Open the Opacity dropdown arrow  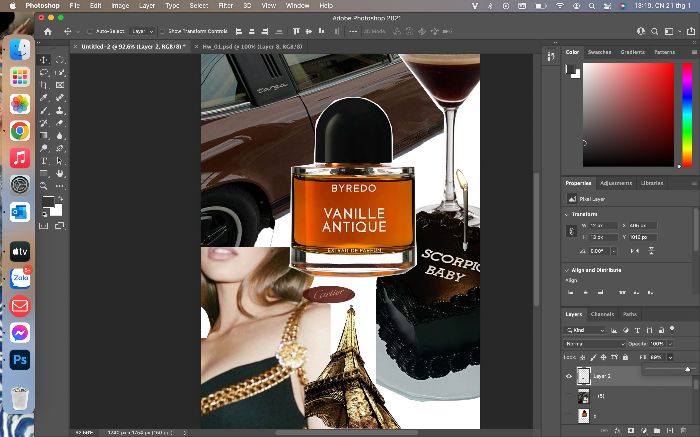click(670, 344)
